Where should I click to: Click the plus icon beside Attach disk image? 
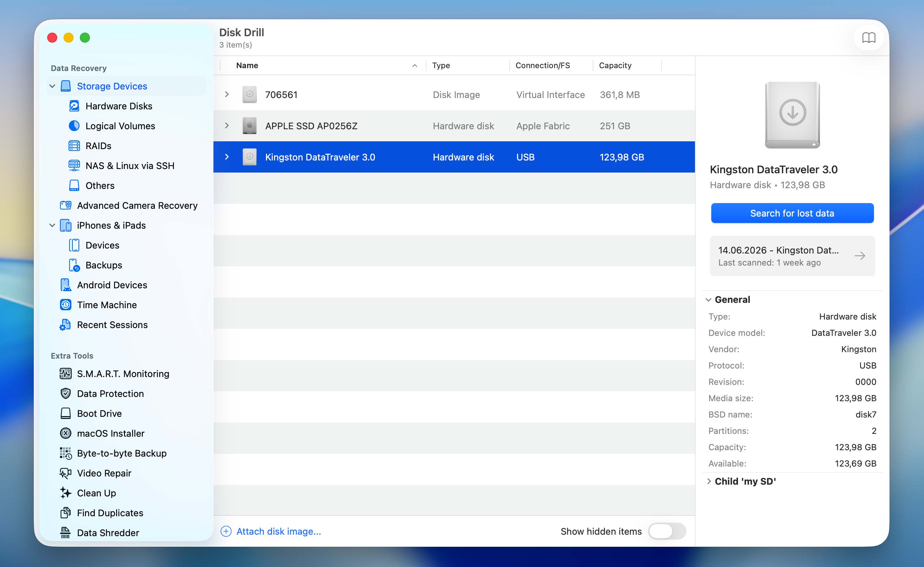pyautogui.click(x=226, y=531)
